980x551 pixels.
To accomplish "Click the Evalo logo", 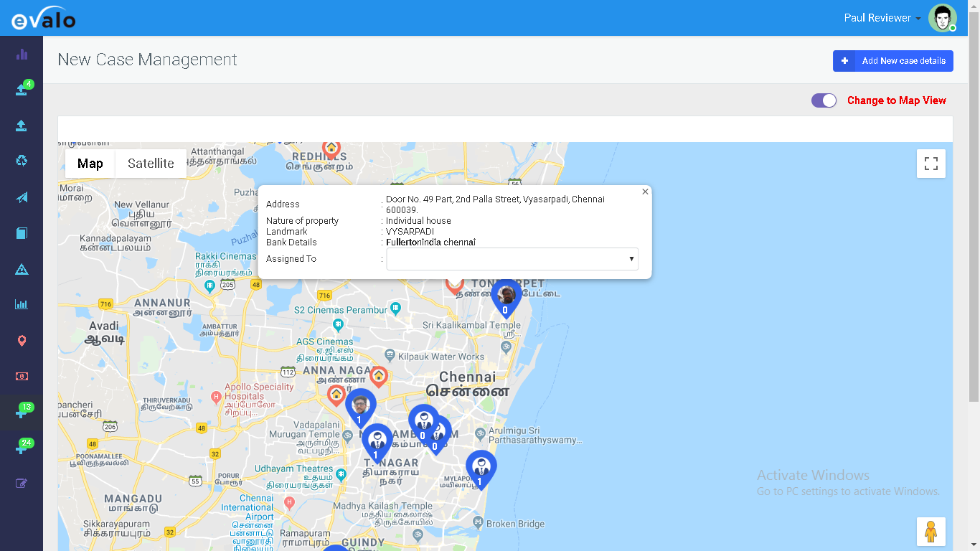I will point(43,19).
